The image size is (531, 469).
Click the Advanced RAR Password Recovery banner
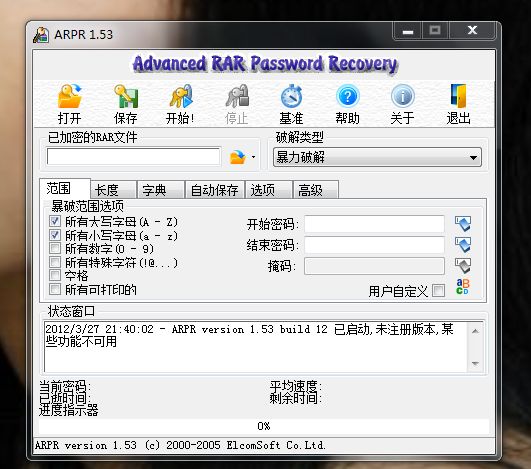click(264, 64)
